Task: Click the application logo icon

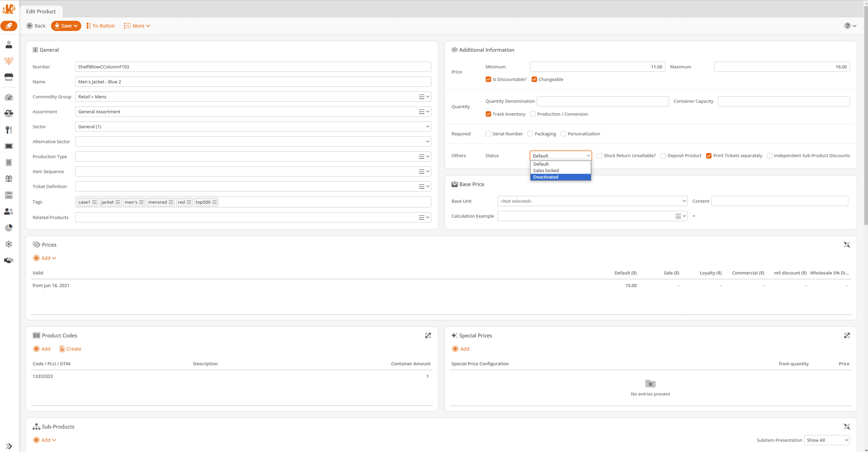Action: pyautogui.click(x=9, y=9)
